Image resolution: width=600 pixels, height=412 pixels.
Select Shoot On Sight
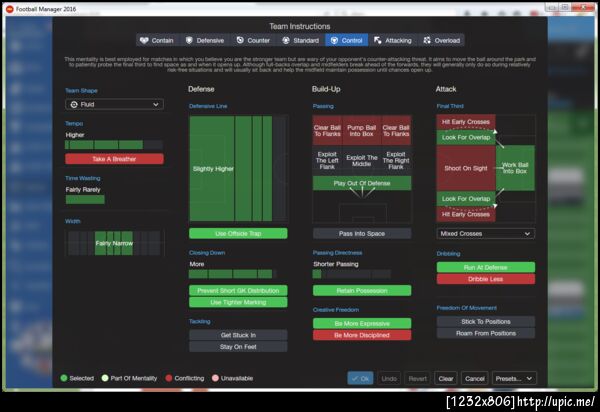[x=466, y=168]
